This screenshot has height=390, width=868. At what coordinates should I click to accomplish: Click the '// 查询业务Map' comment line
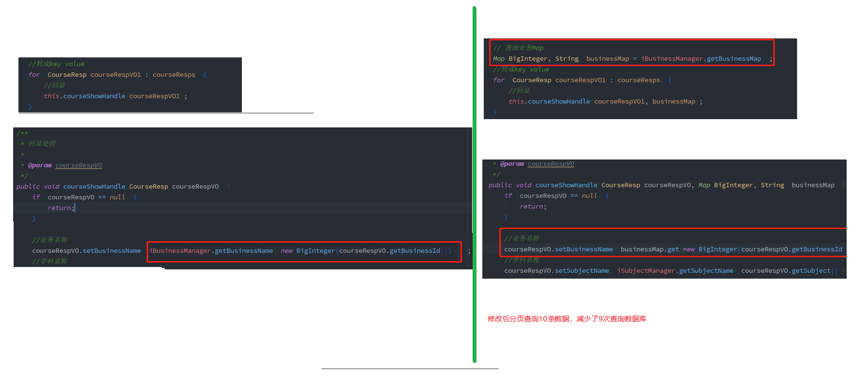pyautogui.click(x=518, y=48)
